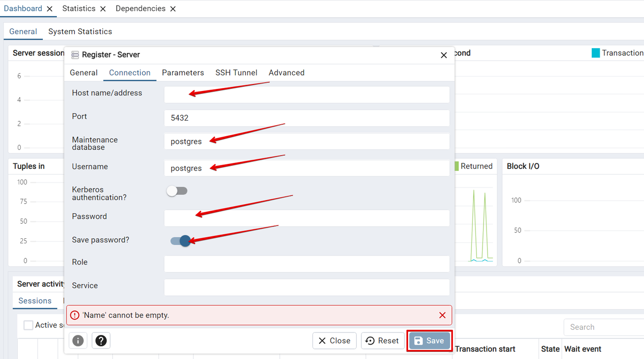Select the Dashboard main tab
The width and height of the screenshot is (644, 359).
click(x=23, y=9)
